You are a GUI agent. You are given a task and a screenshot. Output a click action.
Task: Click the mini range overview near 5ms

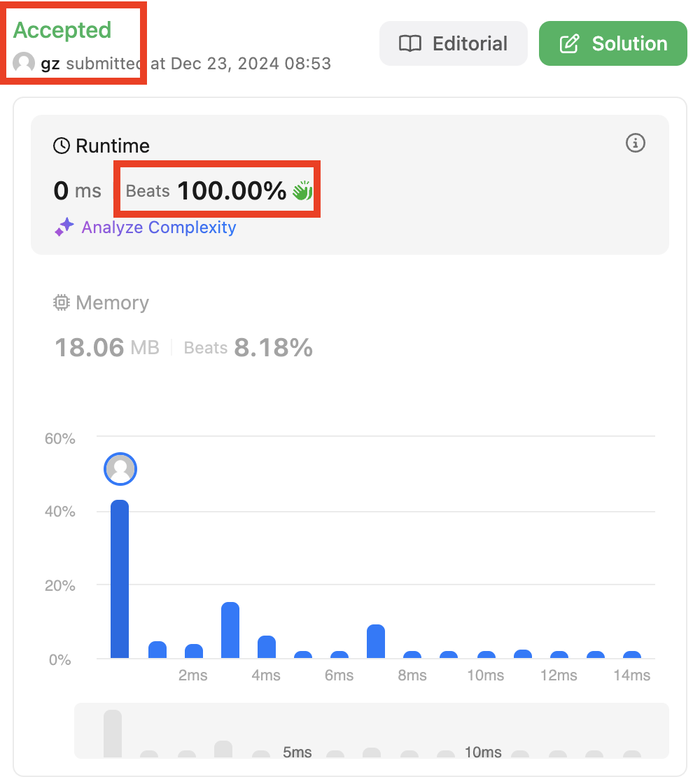click(297, 752)
